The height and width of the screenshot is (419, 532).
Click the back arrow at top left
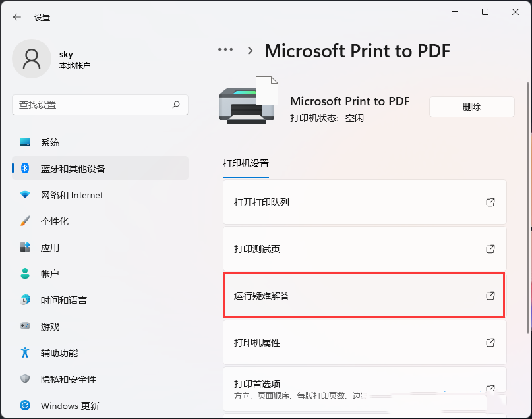(16, 17)
